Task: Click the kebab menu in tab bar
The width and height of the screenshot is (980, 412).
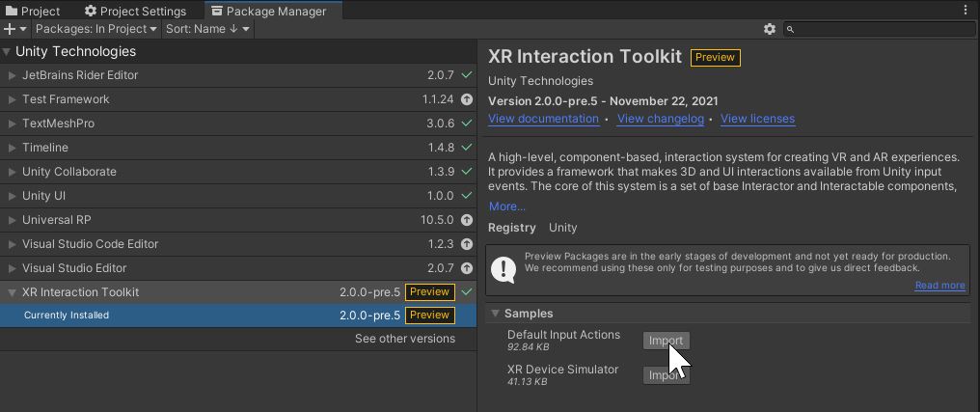Action: 965,10
